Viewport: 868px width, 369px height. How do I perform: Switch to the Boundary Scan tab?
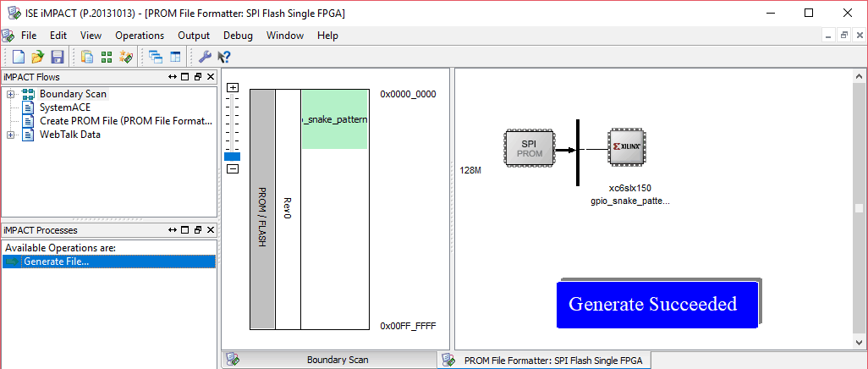pyautogui.click(x=337, y=360)
